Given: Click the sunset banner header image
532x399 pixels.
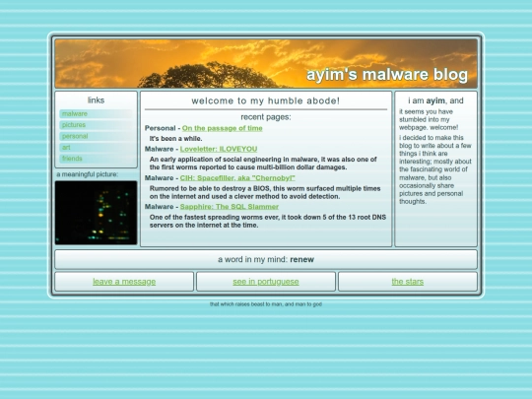Looking at the screenshot, I should pos(266,63).
